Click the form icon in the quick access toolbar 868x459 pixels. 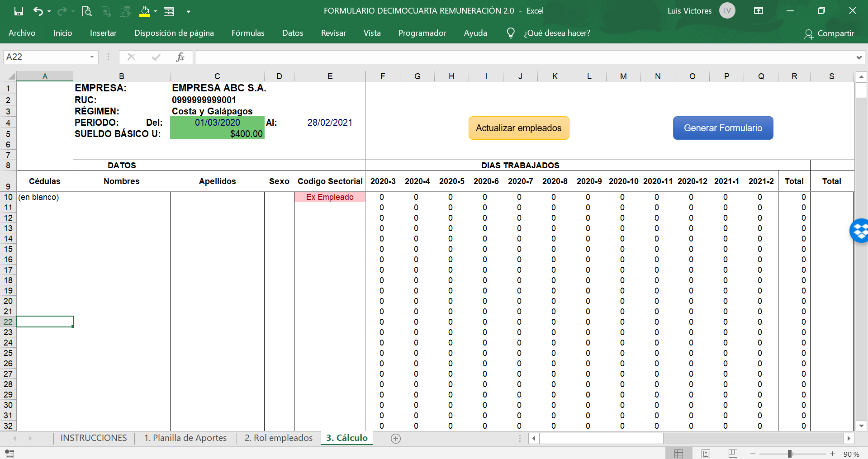(169, 11)
